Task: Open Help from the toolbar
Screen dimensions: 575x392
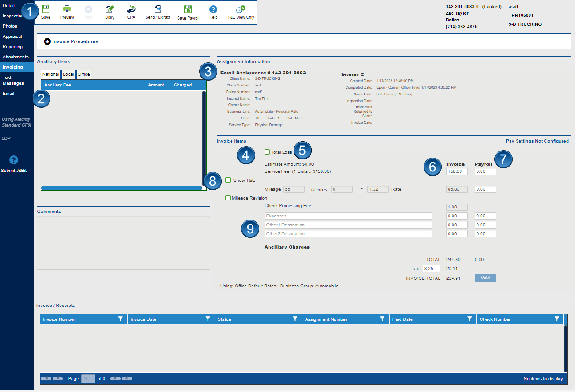Action: point(213,12)
